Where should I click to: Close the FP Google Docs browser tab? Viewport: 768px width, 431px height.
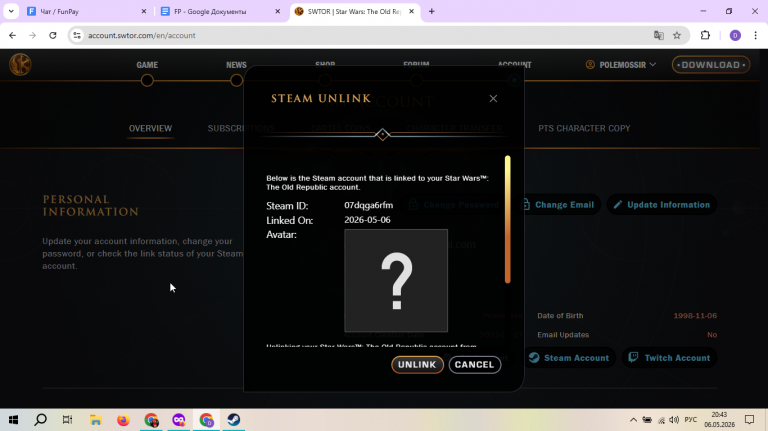click(x=277, y=11)
